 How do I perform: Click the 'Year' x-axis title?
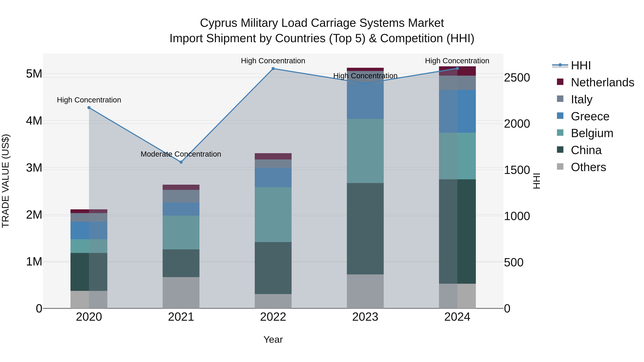point(273,339)
